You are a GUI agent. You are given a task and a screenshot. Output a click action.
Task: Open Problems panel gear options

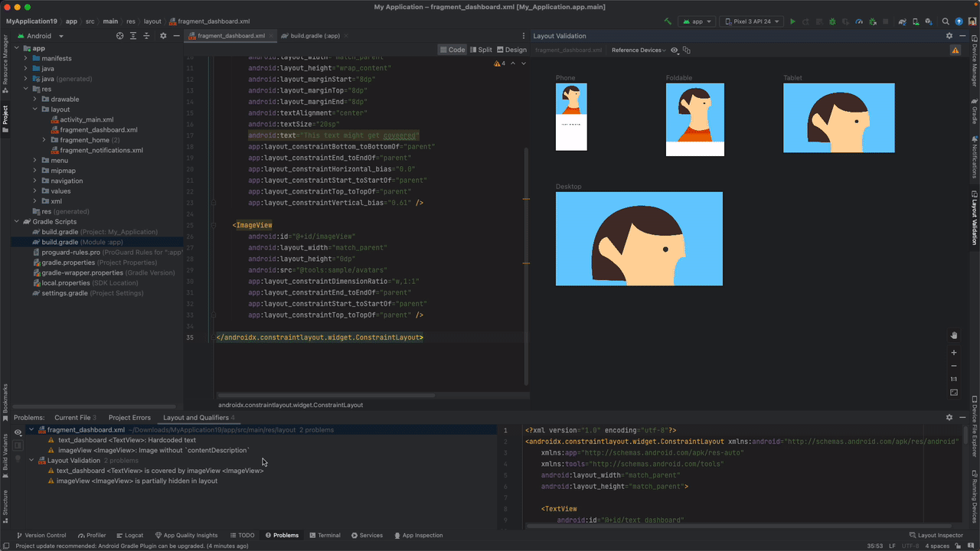[949, 417]
